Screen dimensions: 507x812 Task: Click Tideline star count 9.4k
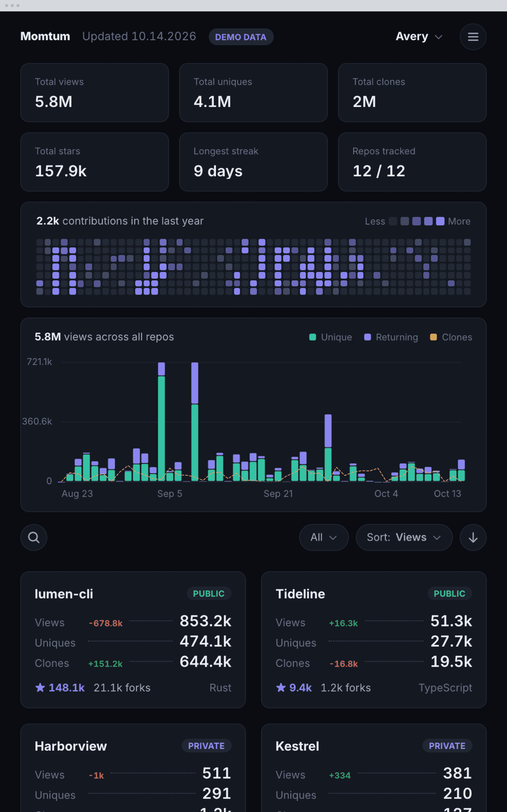pyautogui.click(x=294, y=688)
